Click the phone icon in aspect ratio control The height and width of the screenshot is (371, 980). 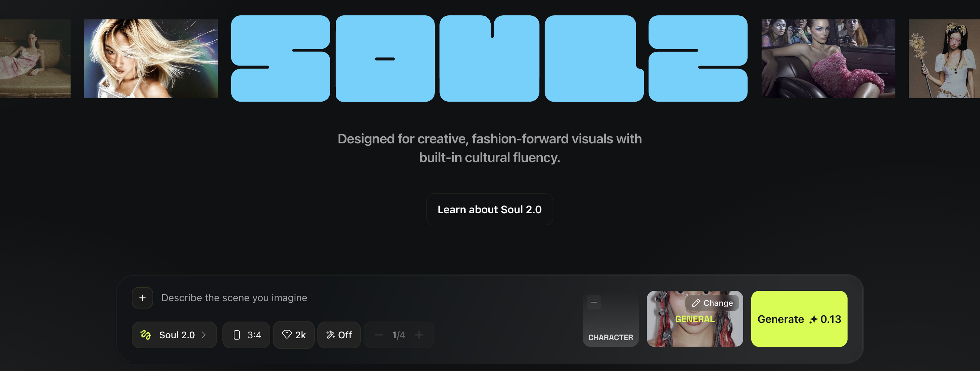238,335
